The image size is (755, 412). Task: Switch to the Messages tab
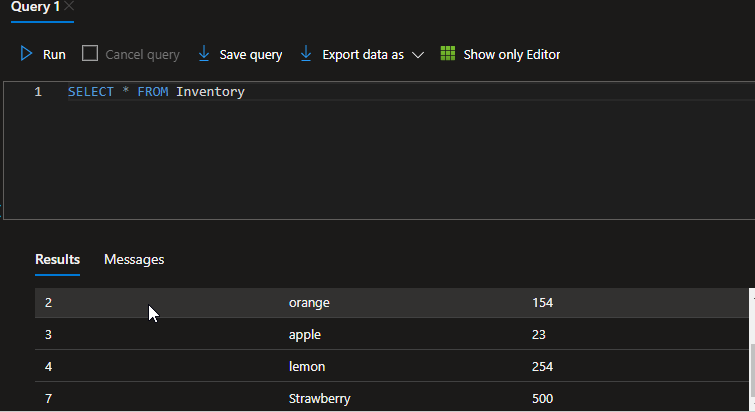[x=134, y=259]
